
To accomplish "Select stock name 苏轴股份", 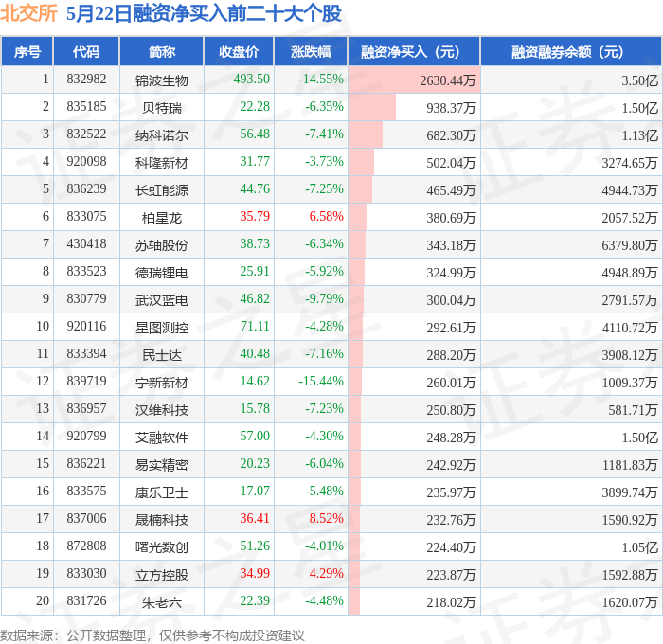I will pyautogui.click(x=162, y=245).
